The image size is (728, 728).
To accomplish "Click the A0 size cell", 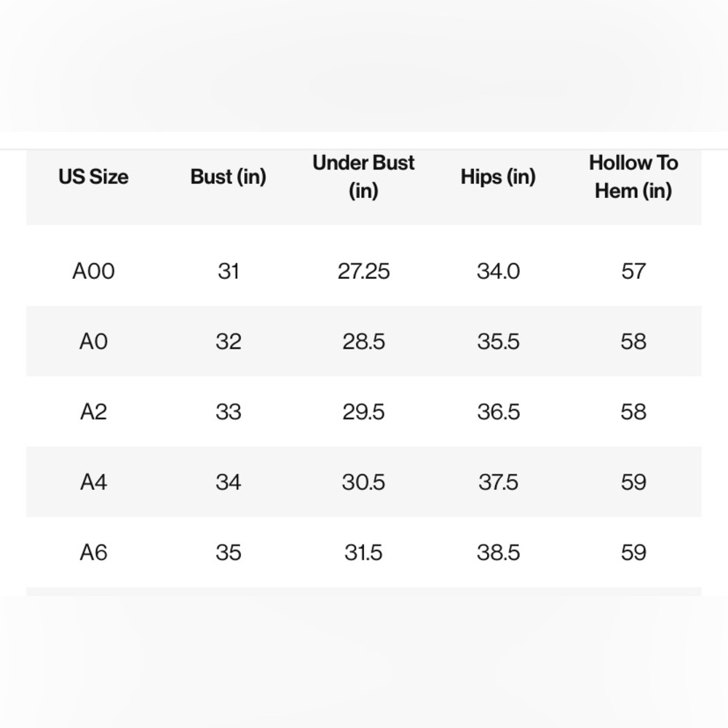I will (x=93, y=341).
